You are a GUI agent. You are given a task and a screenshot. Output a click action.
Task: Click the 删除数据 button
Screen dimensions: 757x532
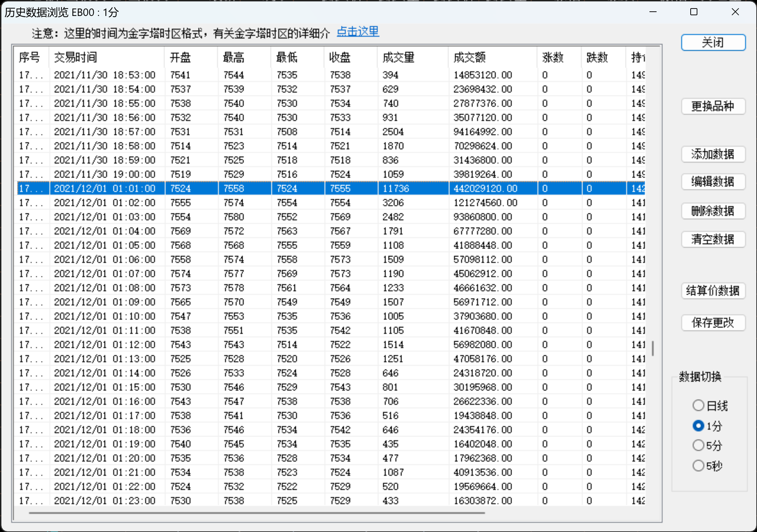(713, 211)
